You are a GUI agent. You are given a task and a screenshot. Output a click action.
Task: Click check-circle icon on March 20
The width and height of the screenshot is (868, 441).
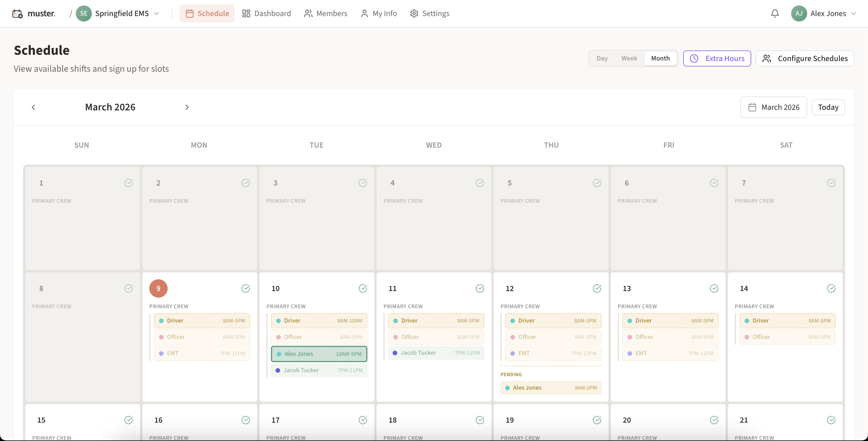coord(714,420)
